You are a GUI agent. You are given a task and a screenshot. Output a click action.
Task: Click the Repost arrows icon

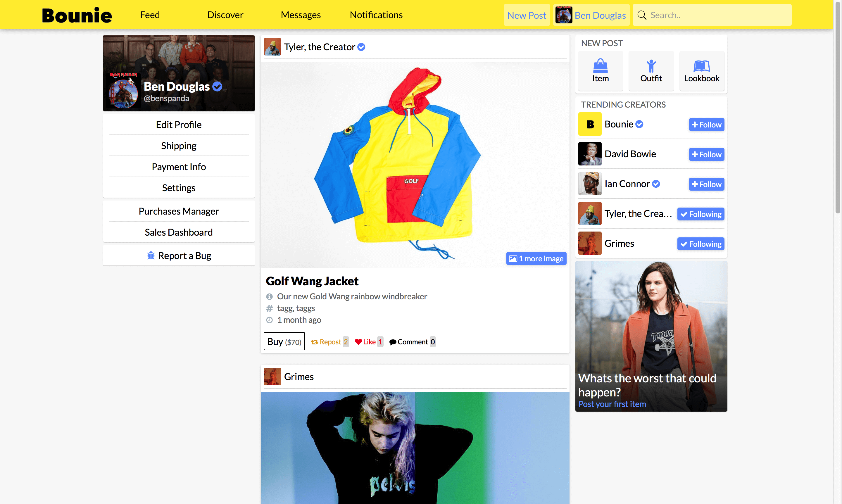pos(314,342)
